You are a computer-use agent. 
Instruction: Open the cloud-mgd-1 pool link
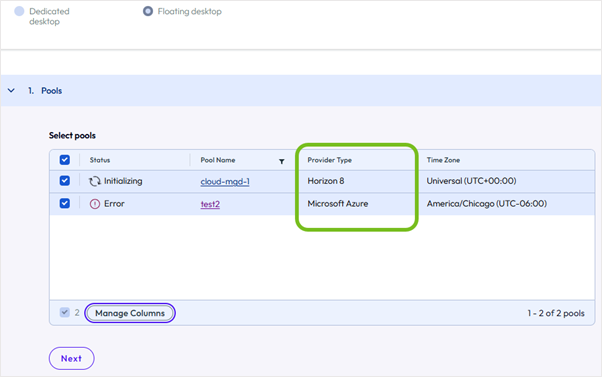pos(225,181)
